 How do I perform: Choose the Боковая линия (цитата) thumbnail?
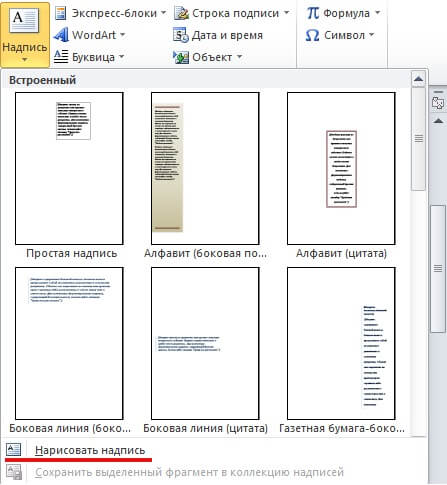(205, 343)
